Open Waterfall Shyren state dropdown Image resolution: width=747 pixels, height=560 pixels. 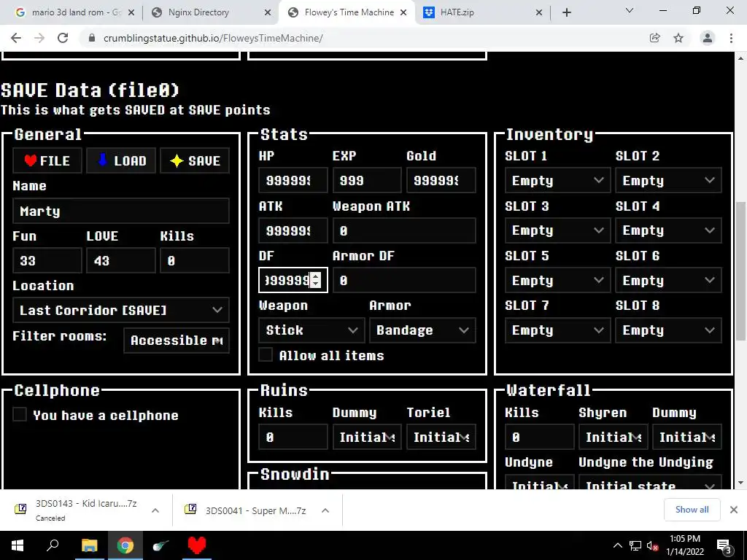[613, 437]
